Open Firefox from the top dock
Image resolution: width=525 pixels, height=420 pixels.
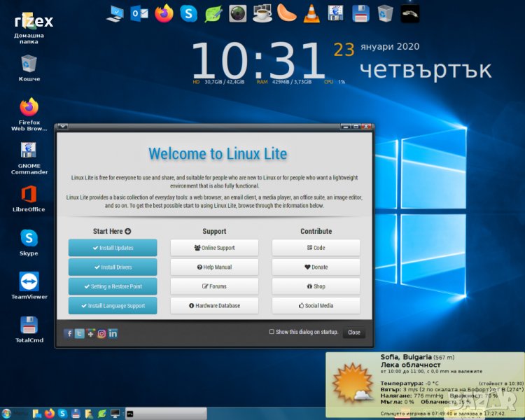pos(164,13)
